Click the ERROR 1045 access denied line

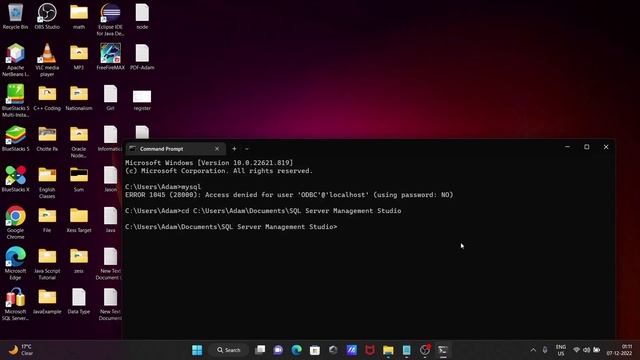pyautogui.click(x=289, y=195)
